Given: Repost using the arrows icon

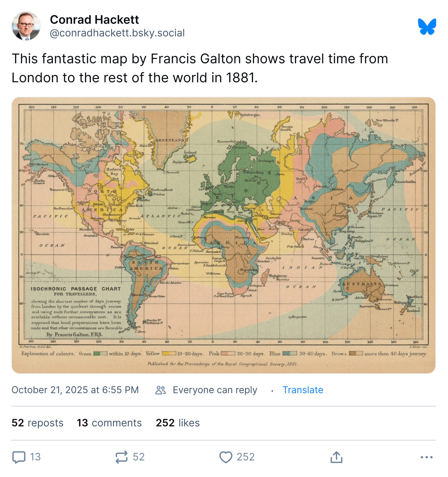Looking at the screenshot, I should (122, 457).
